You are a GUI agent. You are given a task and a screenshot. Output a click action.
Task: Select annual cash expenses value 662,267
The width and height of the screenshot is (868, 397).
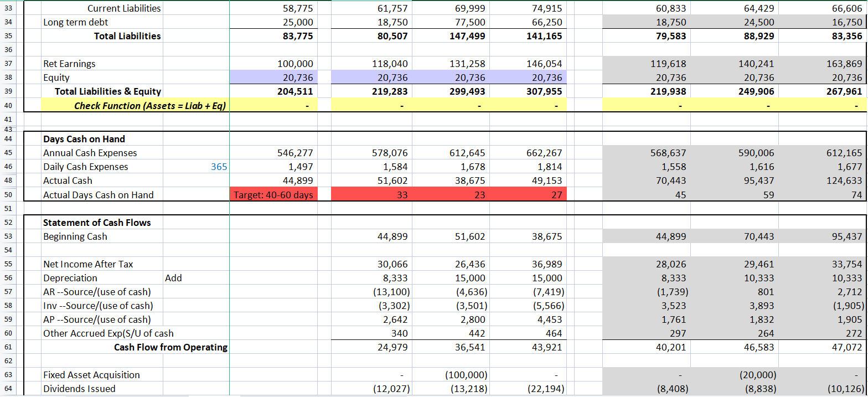click(544, 153)
